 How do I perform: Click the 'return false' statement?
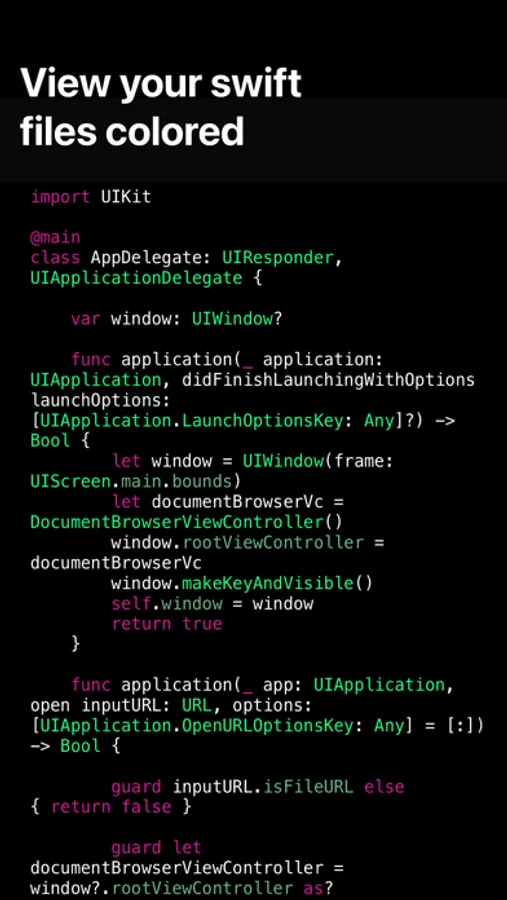tap(111, 807)
